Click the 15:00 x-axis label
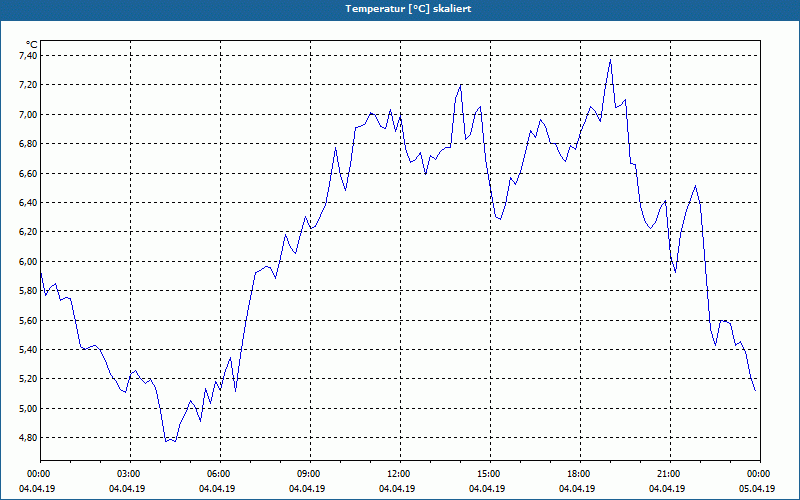Screen dimensions: 800x500 click(x=490, y=474)
